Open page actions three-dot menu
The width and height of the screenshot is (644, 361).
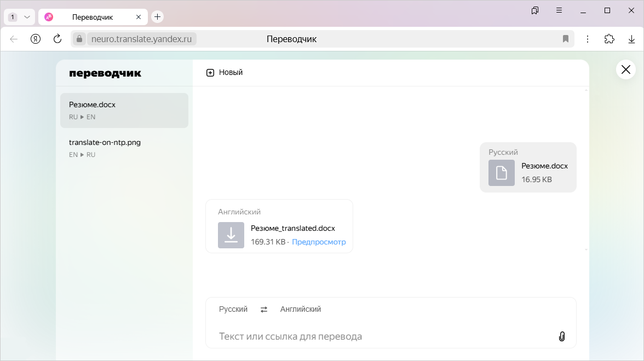tap(587, 39)
